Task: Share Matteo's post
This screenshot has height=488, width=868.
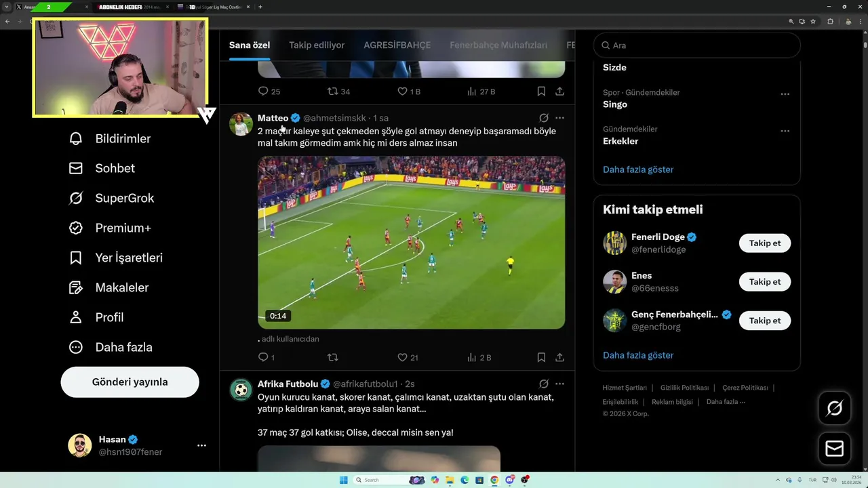Action: 559,357
